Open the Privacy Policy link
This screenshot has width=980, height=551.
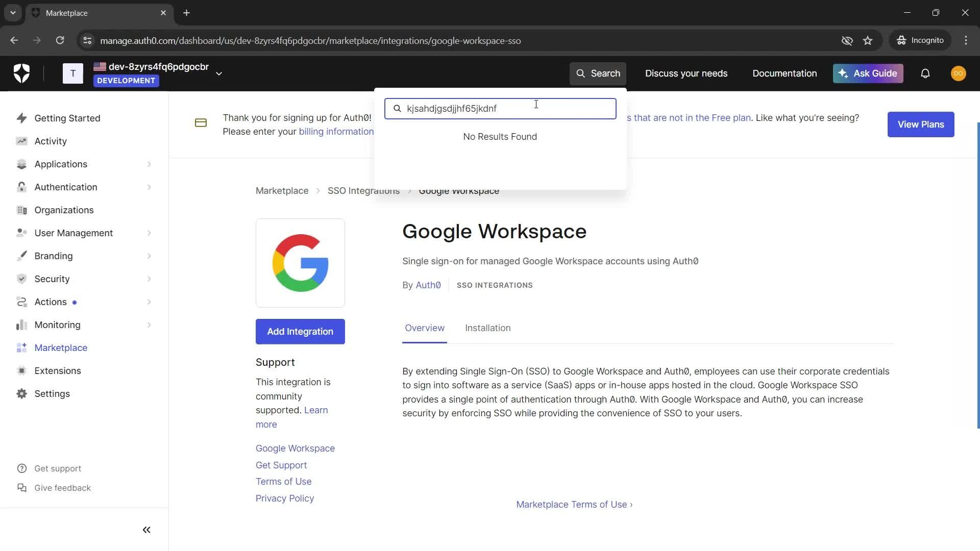point(285,498)
